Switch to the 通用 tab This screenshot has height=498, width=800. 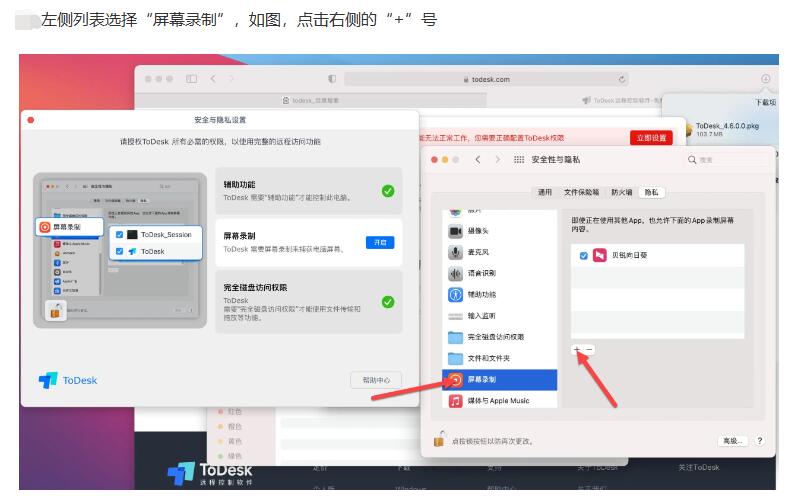pos(544,192)
